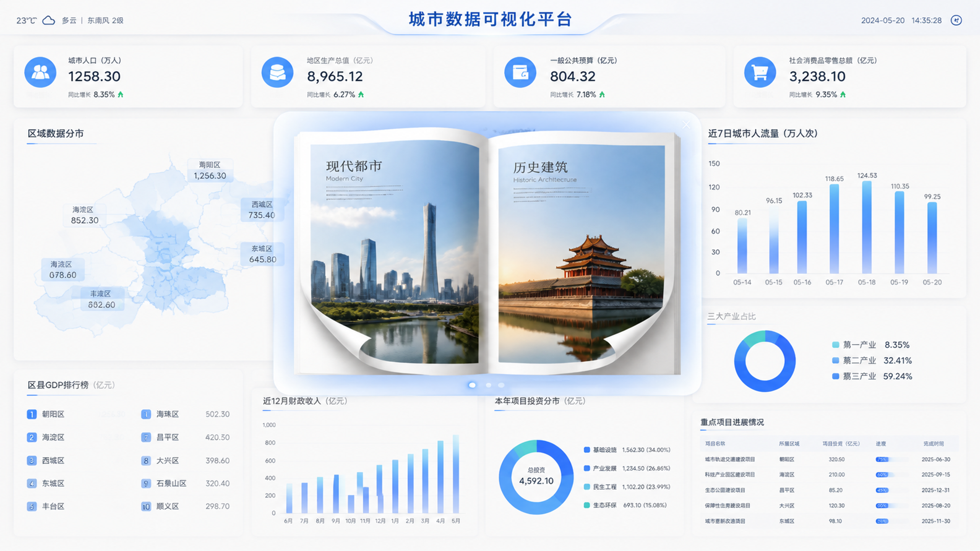980x551 pixels.
Task: Click the 项目投资 column header
Action: (x=841, y=444)
